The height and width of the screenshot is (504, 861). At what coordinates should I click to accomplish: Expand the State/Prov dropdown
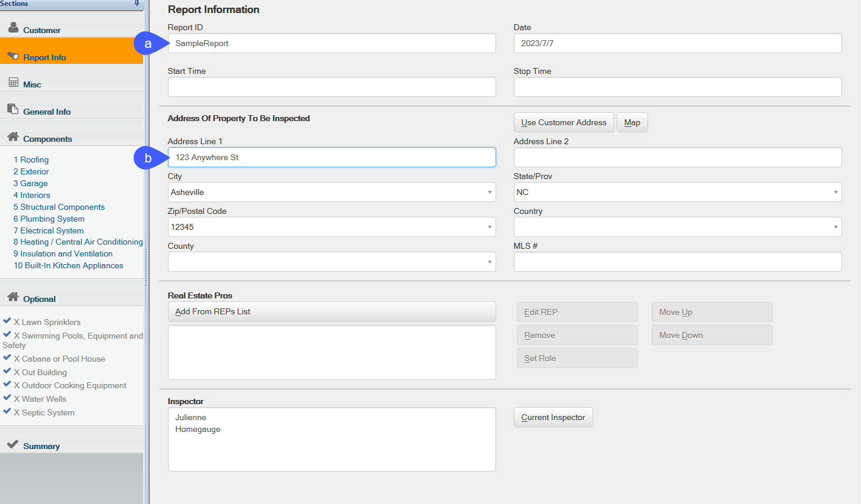pyautogui.click(x=835, y=193)
